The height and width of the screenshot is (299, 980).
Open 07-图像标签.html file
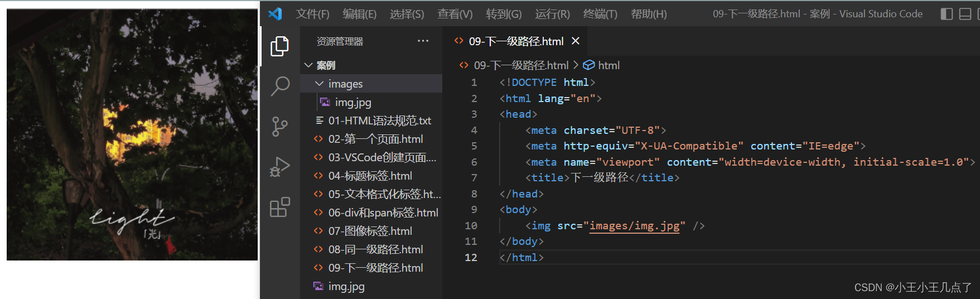pyautogui.click(x=371, y=231)
